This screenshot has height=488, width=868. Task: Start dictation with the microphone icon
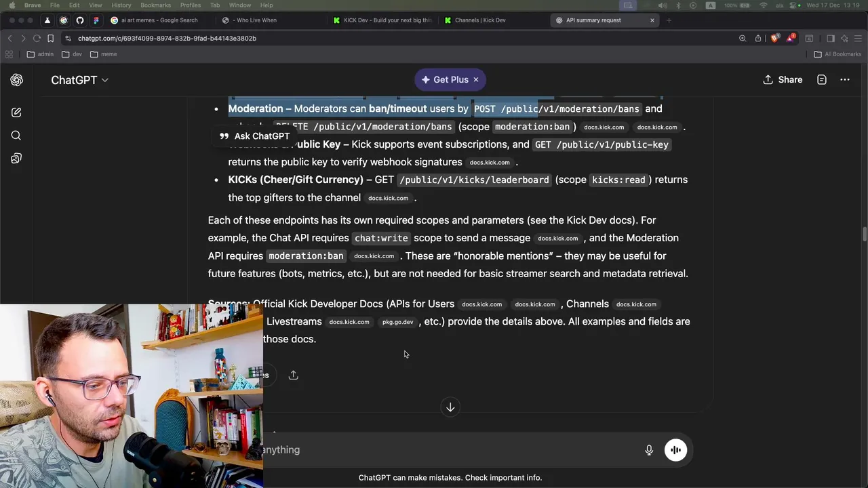point(649,450)
